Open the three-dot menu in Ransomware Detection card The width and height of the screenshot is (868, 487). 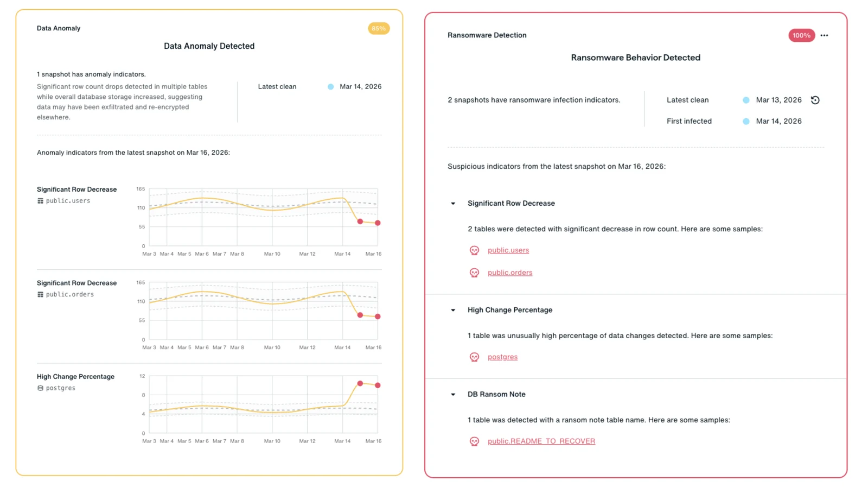coord(824,35)
